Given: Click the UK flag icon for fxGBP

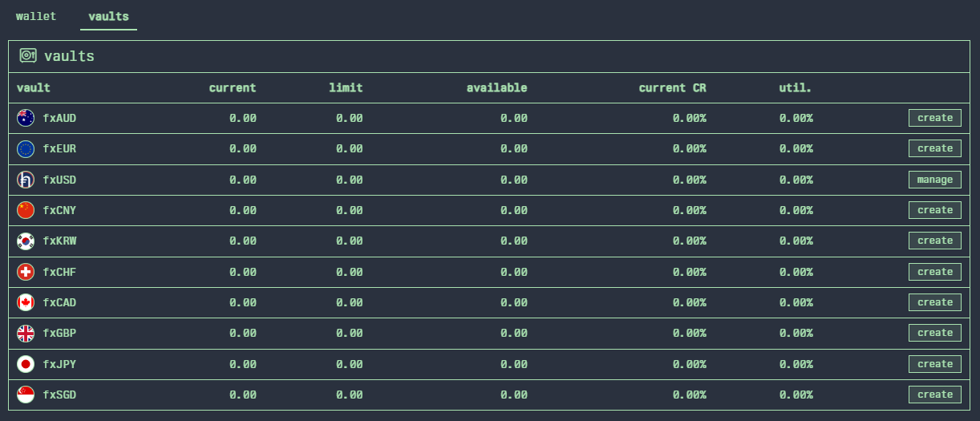Looking at the screenshot, I should [x=26, y=333].
